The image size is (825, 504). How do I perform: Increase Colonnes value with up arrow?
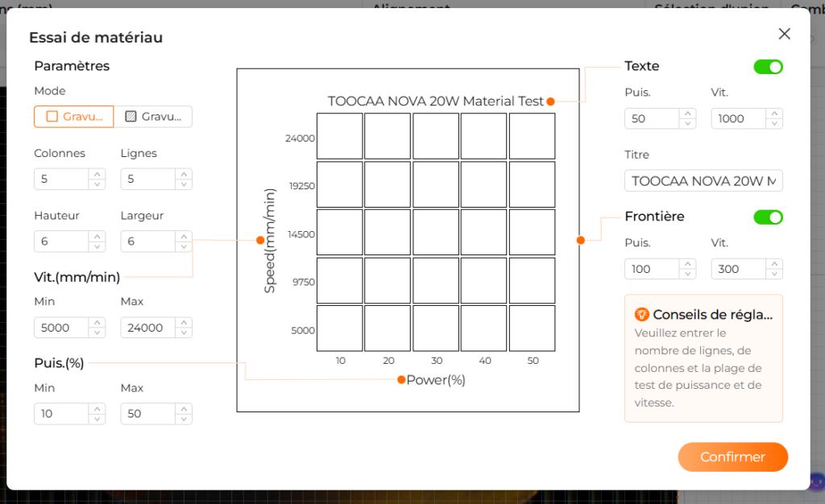[97, 174]
